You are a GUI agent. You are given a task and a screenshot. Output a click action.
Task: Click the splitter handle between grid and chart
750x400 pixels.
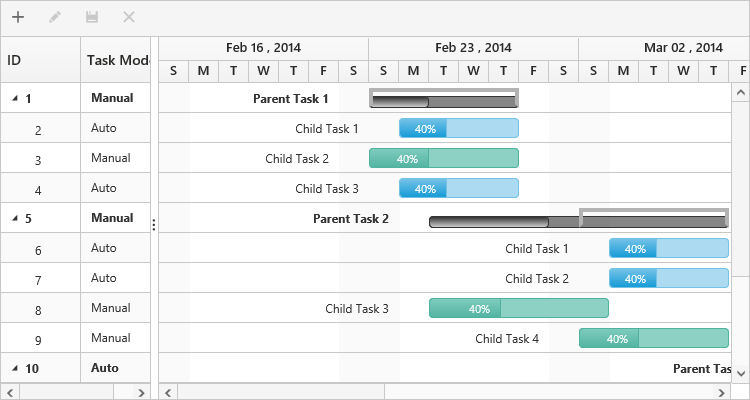coord(154,225)
